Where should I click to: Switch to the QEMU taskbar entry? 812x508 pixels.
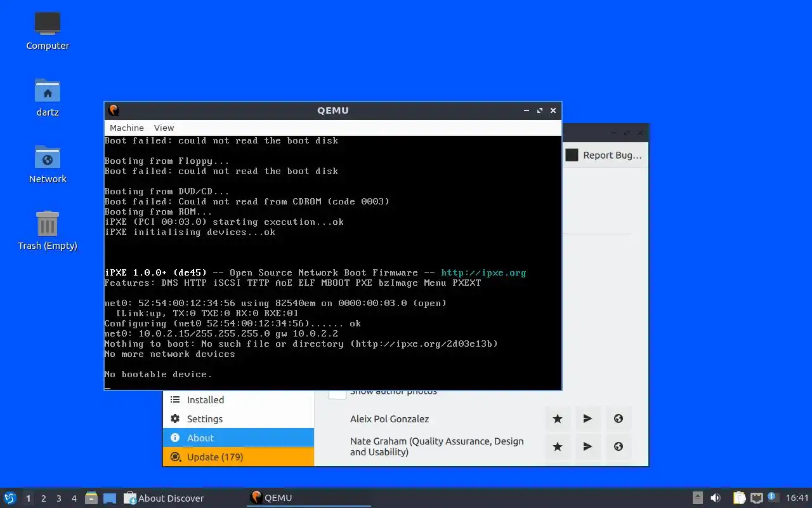tap(309, 498)
